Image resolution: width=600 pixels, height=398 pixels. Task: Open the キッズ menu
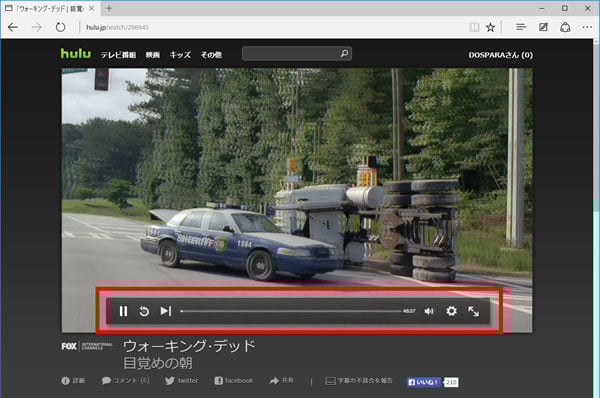(x=180, y=55)
